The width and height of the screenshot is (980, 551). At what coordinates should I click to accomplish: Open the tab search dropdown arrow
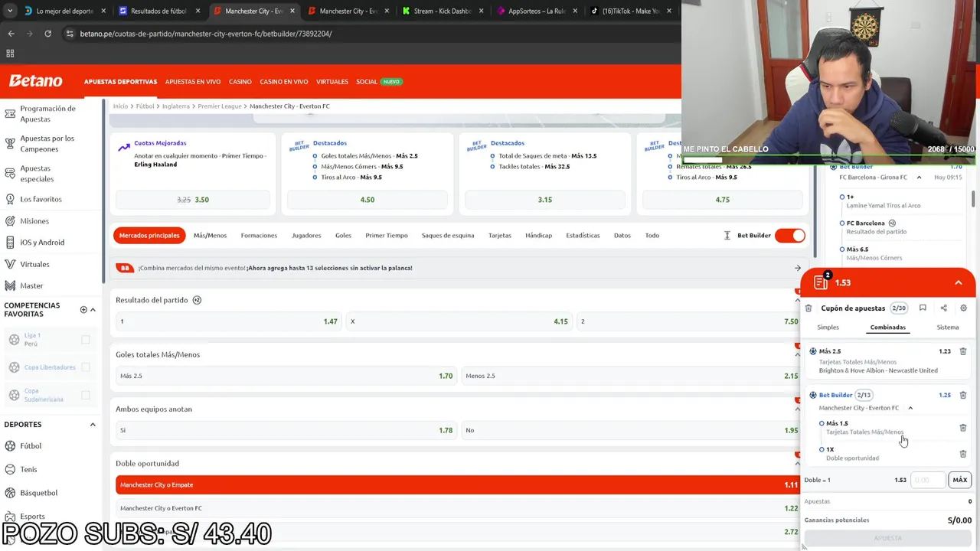pos(11,11)
